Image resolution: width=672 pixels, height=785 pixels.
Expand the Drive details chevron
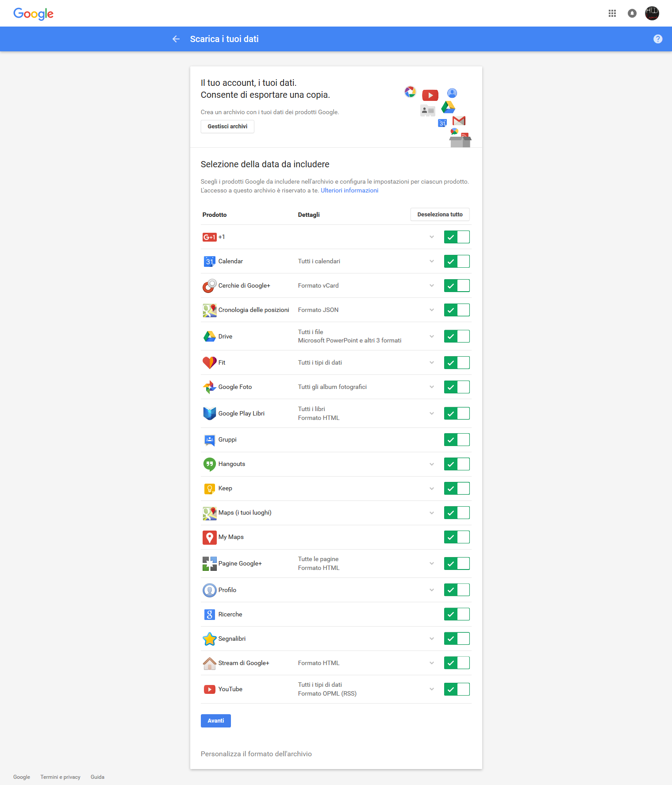(x=432, y=336)
